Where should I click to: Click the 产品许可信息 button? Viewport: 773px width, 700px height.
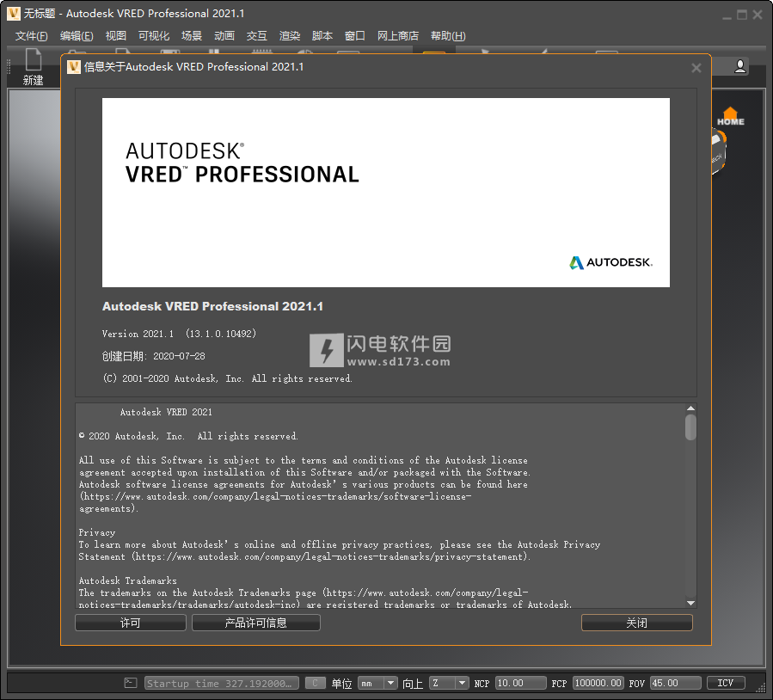coord(256,623)
